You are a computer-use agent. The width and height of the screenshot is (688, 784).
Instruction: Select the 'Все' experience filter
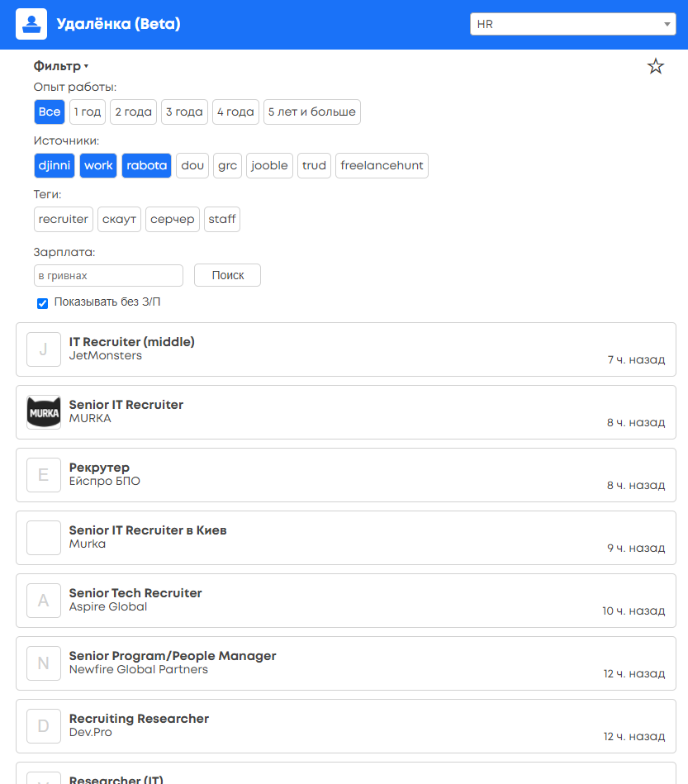(50, 112)
